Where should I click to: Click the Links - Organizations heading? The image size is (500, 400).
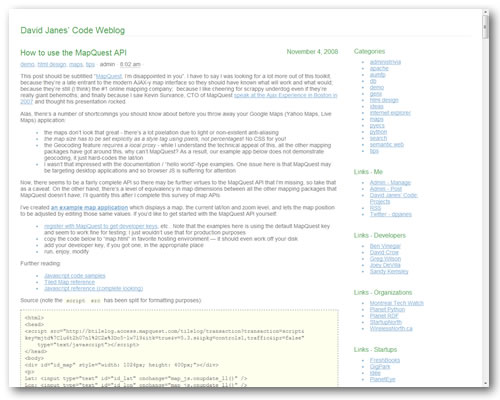pyautogui.click(x=383, y=292)
